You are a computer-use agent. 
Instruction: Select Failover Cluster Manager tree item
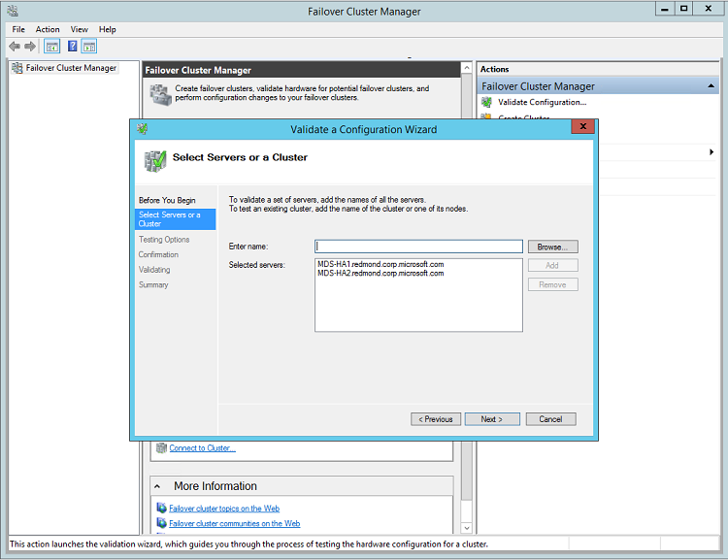[x=71, y=68]
